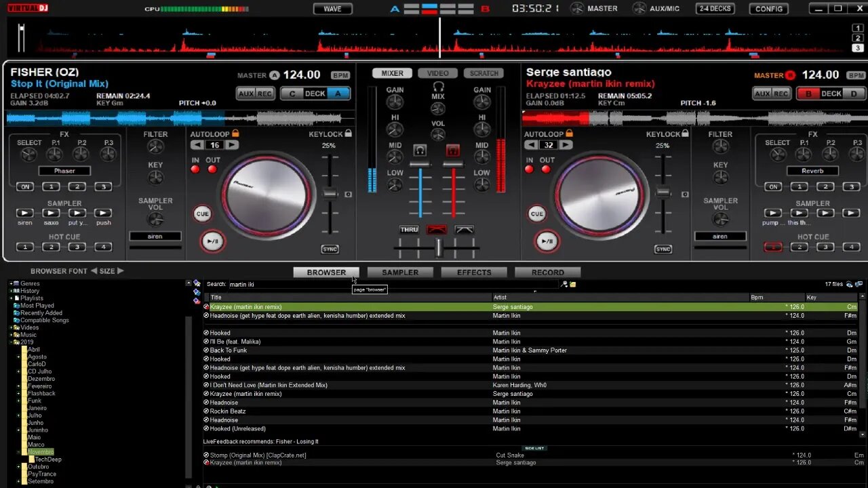Screen dimensions: 868x488
Task: Trigger the left saxo sample play button
Action: (x=51, y=213)
